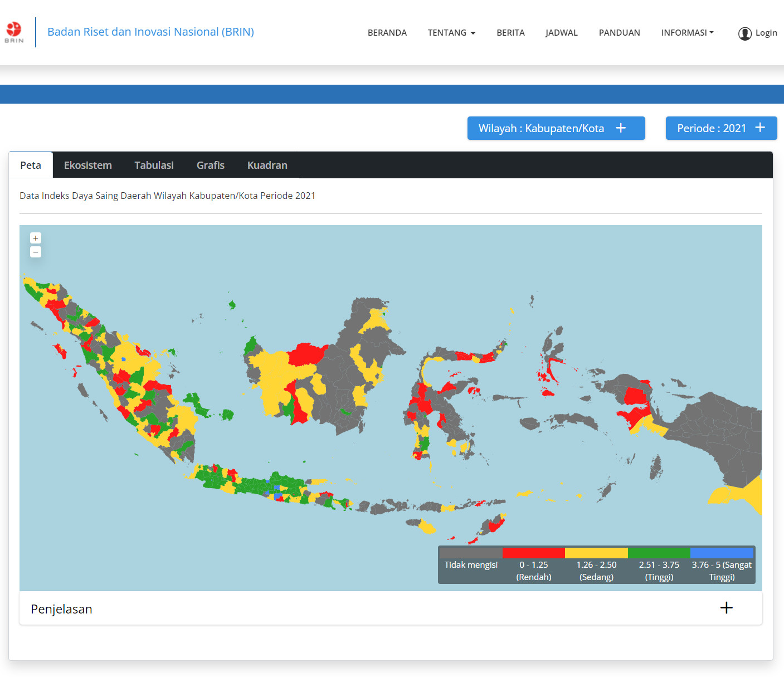Click the map zoom out button
Viewport: 784px width, 677px height.
[36, 252]
